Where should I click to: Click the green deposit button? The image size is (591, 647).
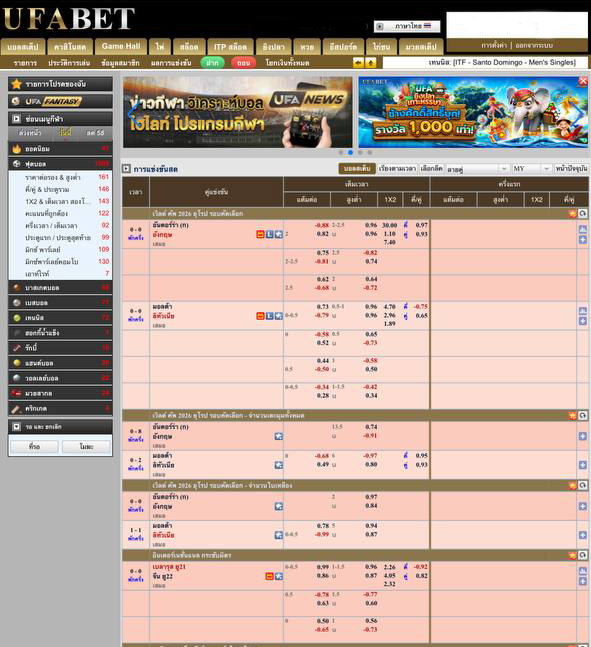tap(212, 63)
